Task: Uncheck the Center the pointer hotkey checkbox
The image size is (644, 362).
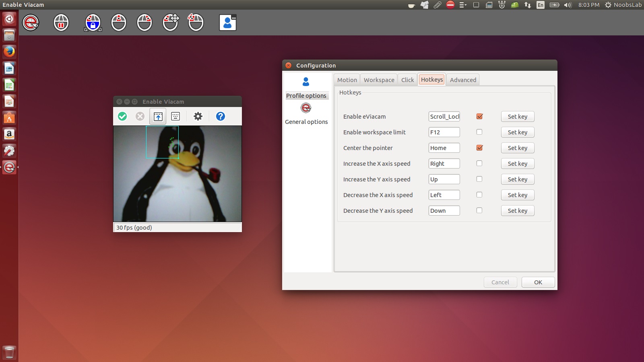Action: [x=479, y=148]
